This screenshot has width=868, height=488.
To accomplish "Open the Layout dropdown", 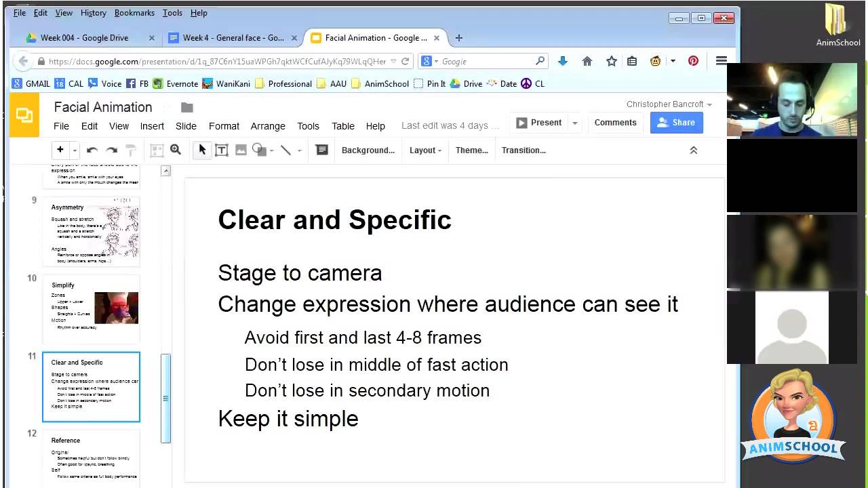I will [425, 150].
